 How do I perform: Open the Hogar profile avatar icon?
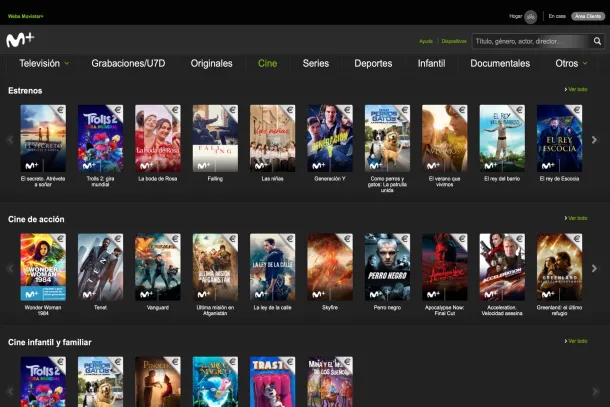530,16
